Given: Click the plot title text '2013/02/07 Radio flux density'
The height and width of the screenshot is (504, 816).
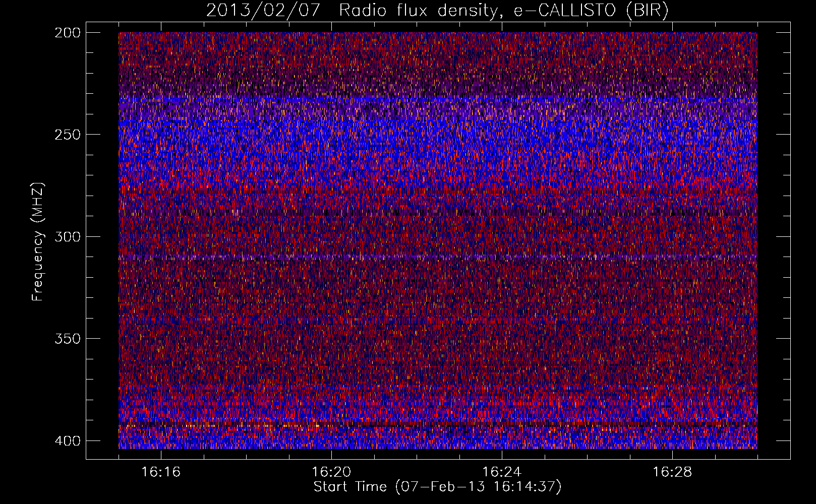Looking at the screenshot, I should click(x=352, y=11).
